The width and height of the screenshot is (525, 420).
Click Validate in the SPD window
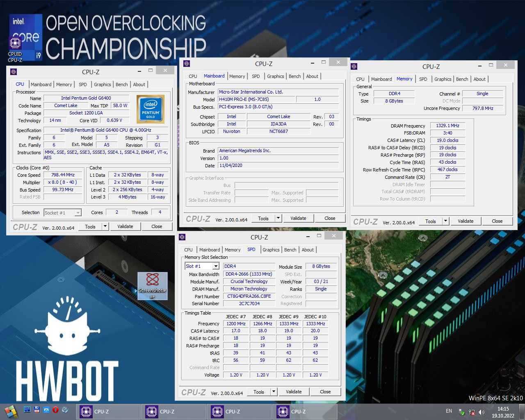[294, 392]
